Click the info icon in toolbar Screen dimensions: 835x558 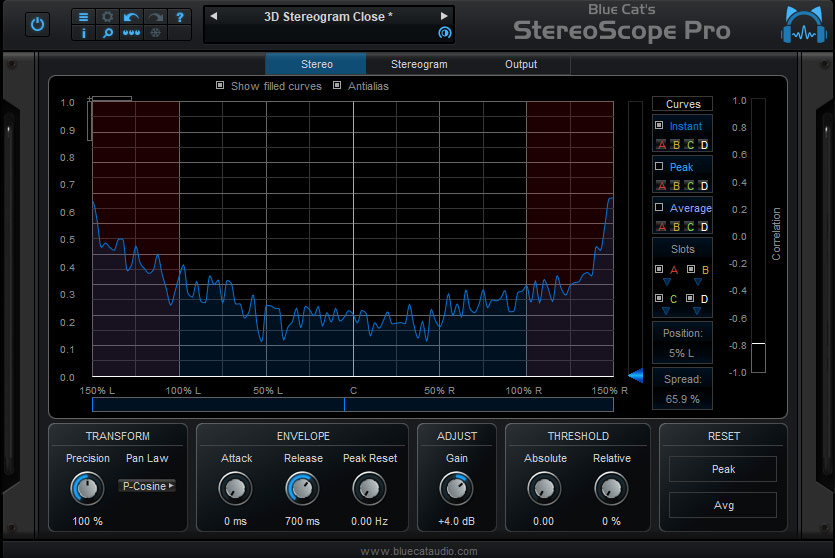(83, 33)
